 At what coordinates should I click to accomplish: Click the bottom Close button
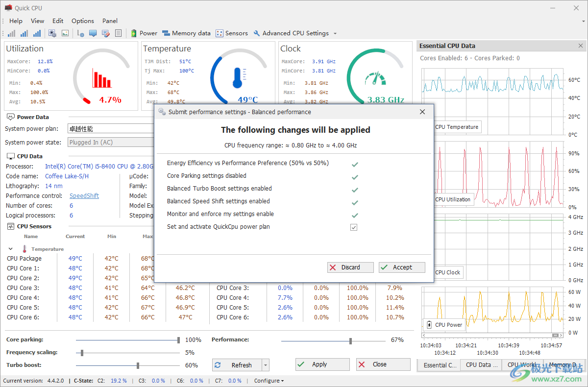coord(383,364)
